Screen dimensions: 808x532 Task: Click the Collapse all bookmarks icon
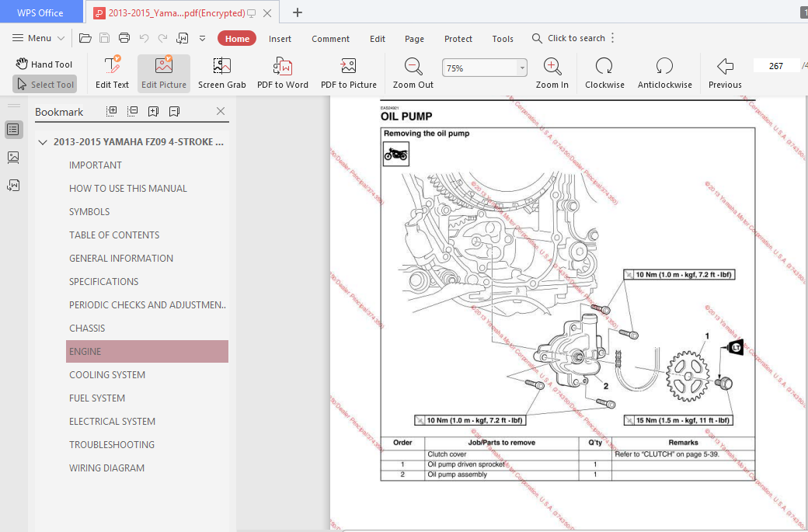(132, 111)
